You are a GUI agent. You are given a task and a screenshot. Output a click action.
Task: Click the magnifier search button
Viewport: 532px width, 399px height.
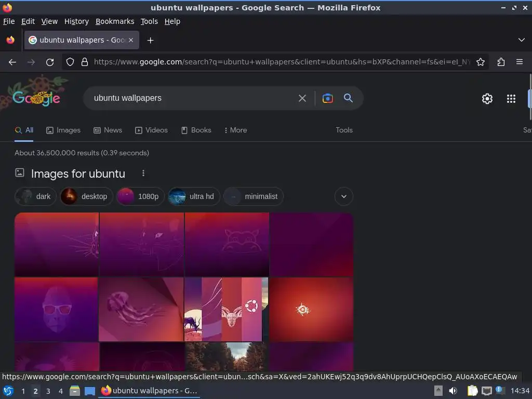tap(348, 98)
